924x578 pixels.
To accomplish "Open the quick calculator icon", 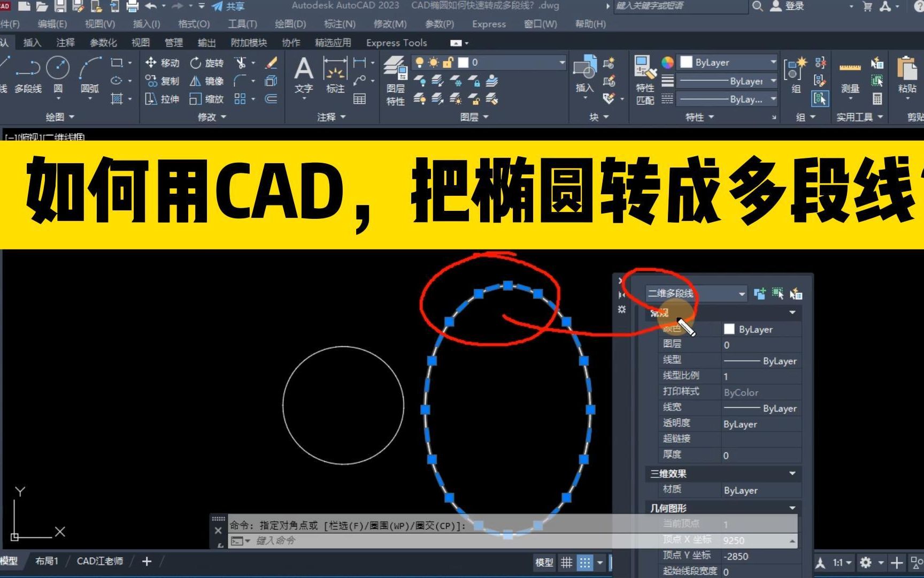I will pos(877,99).
